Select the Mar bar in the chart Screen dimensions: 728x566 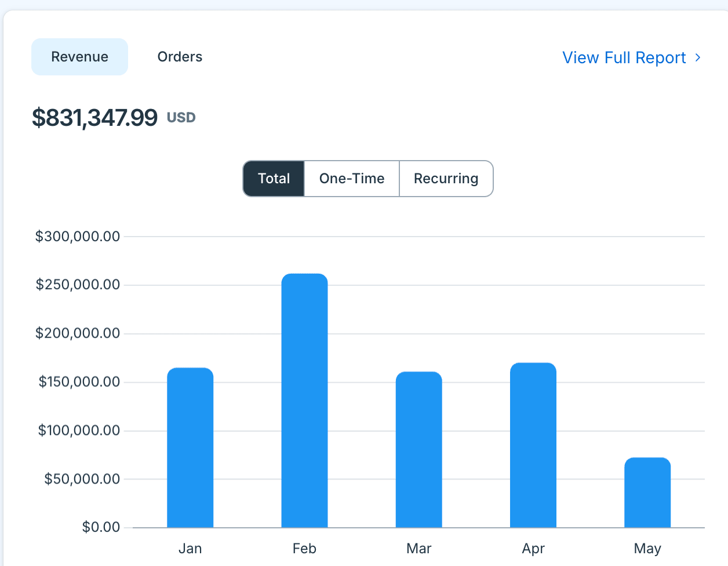419,449
